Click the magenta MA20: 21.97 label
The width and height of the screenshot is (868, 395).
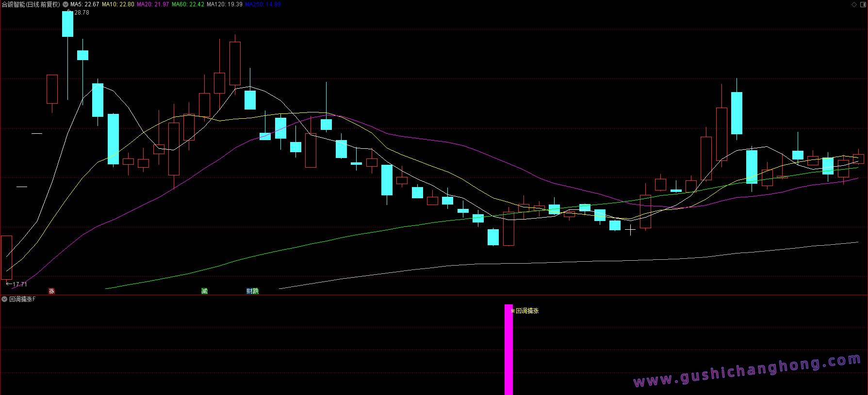click(x=153, y=4)
